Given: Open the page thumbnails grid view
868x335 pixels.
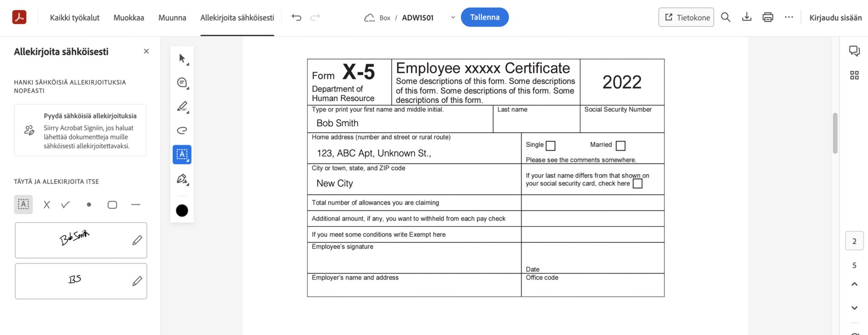Looking at the screenshot, I should click(854, 75).
